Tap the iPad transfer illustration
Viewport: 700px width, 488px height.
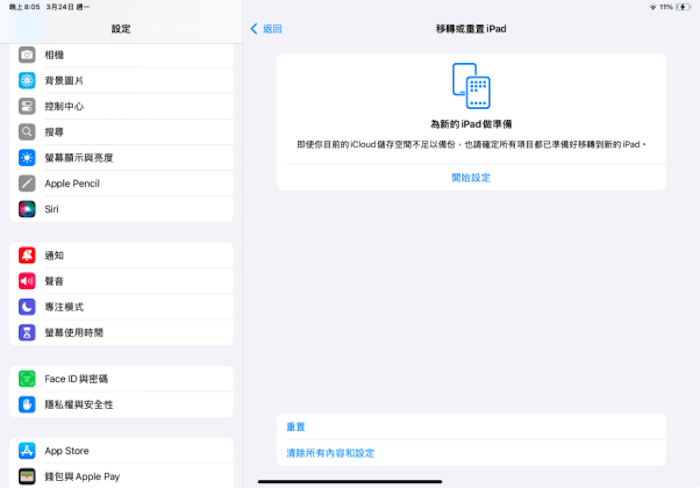(x=471, y=86)
